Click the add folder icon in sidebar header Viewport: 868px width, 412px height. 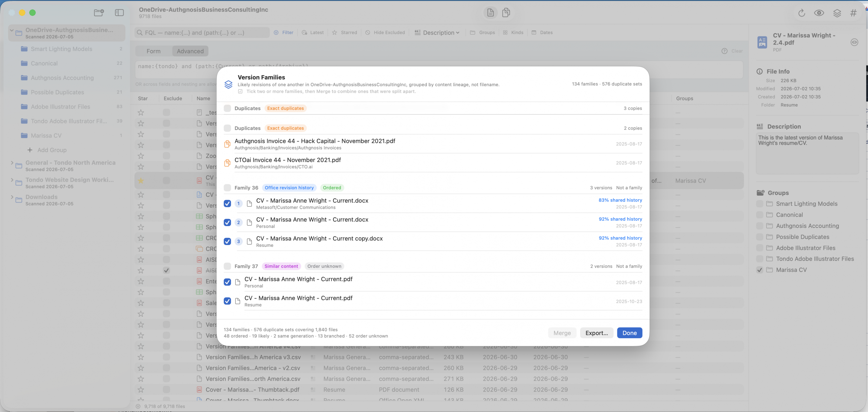99,13
